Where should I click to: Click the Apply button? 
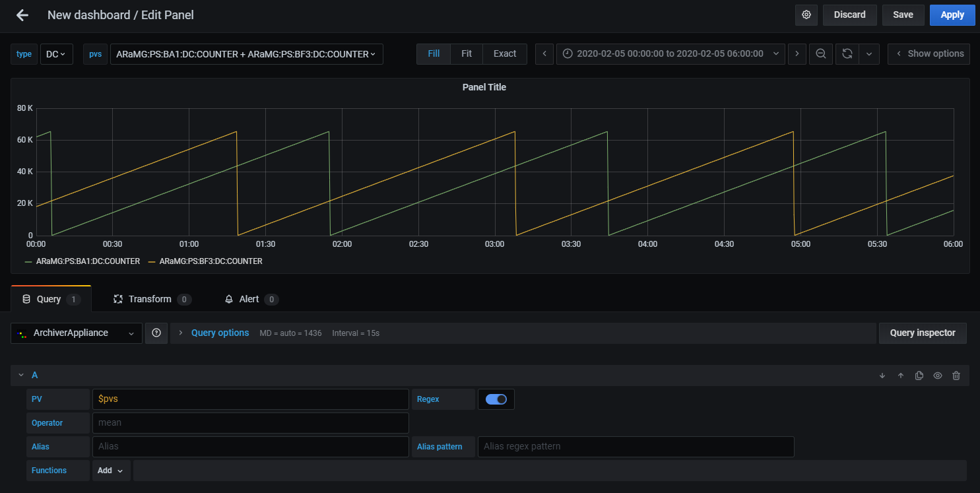(x=952, y=15)
